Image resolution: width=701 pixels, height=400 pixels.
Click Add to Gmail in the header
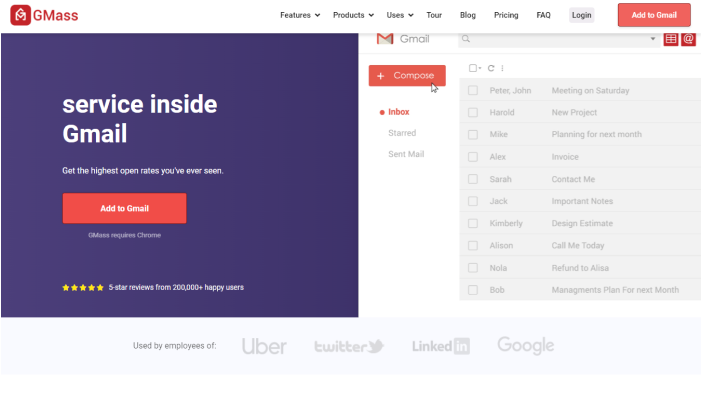(x=654, y=15)
